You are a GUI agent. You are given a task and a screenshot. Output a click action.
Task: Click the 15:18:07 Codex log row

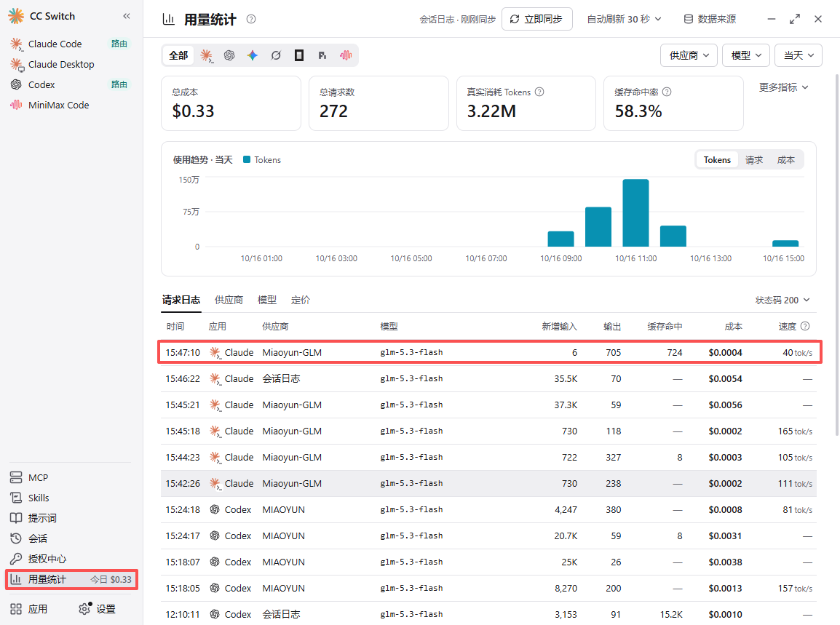click(488, 562)
